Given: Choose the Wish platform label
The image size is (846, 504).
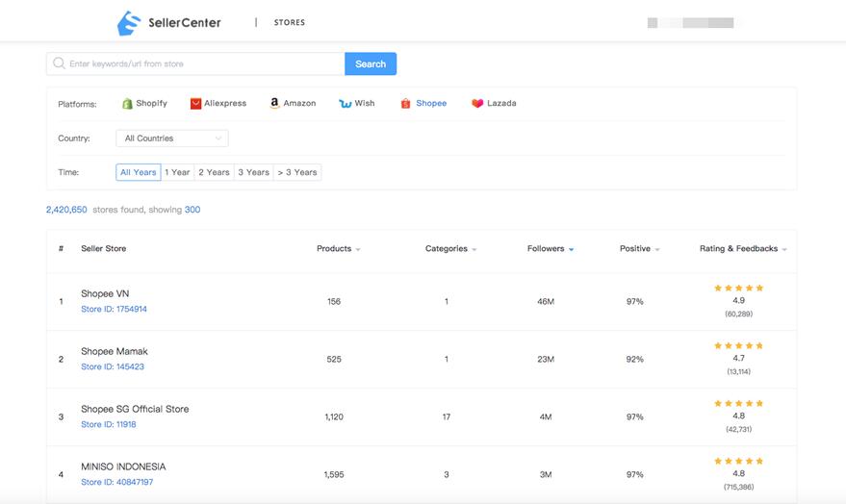Looking at the screenshot, I should (x=364, y=103).
